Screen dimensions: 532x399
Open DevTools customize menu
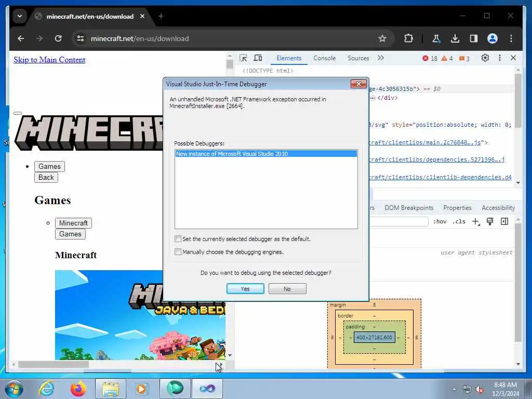(x=499, y=58)
